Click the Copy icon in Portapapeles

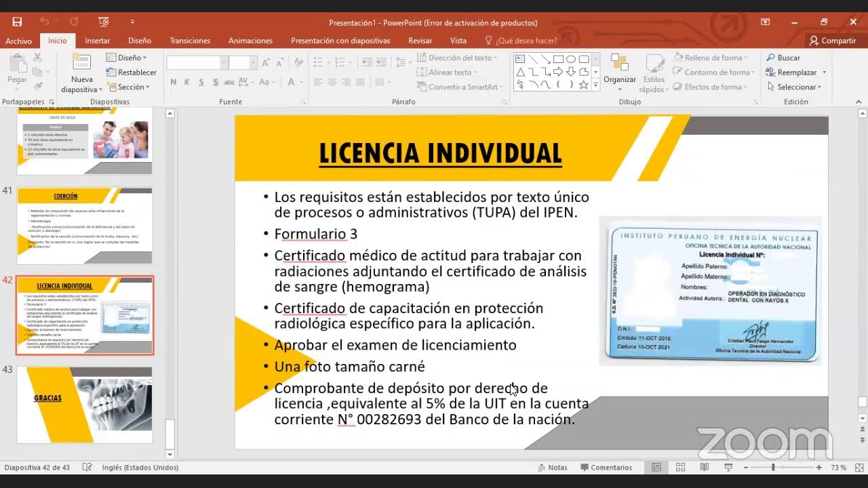pos(38,72)
